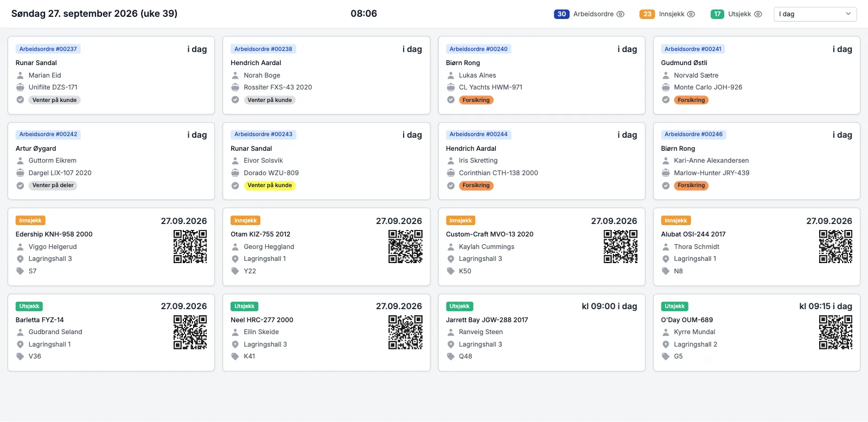This screenshot has width=868, height=422.
Task: Click the tag icon beside V36
Action: click(20, 356)
